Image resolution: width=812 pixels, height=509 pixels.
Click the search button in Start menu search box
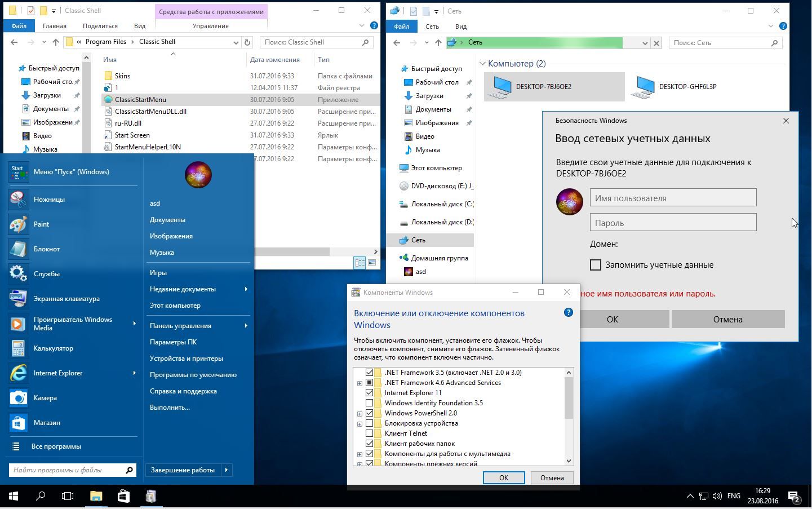(x=129, y=470)
